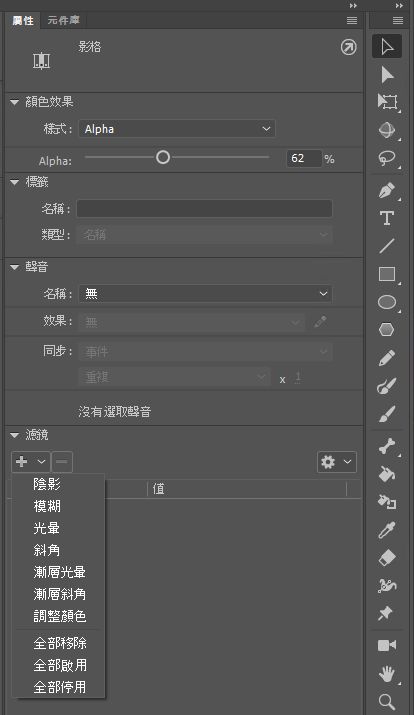Open the tools panel options menu
414x715 pixels.
click(398, 21)
